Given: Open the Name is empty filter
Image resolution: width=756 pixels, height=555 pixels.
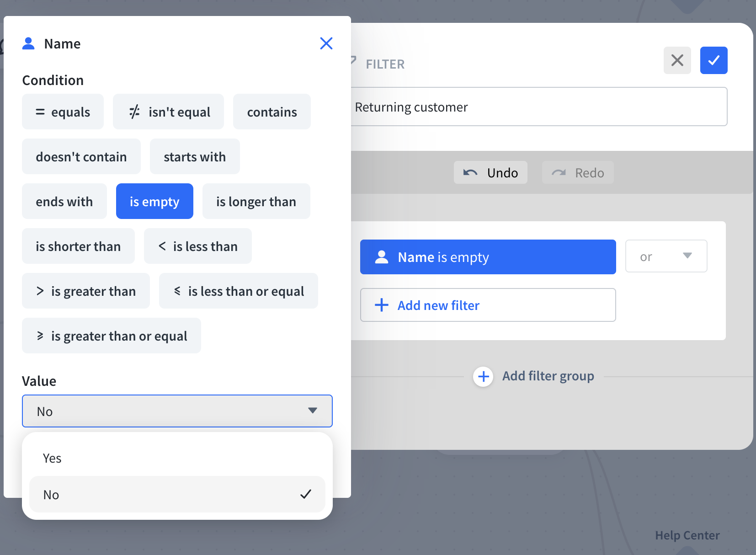Looking at the screenshot, I should 488,257.
